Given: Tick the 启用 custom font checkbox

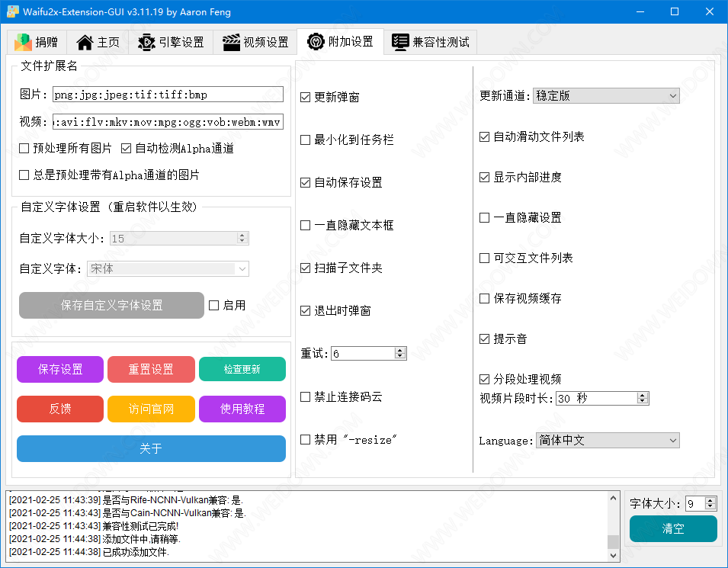Looking at the screenshot, I should pyautogui.click(x=214, y=305).
